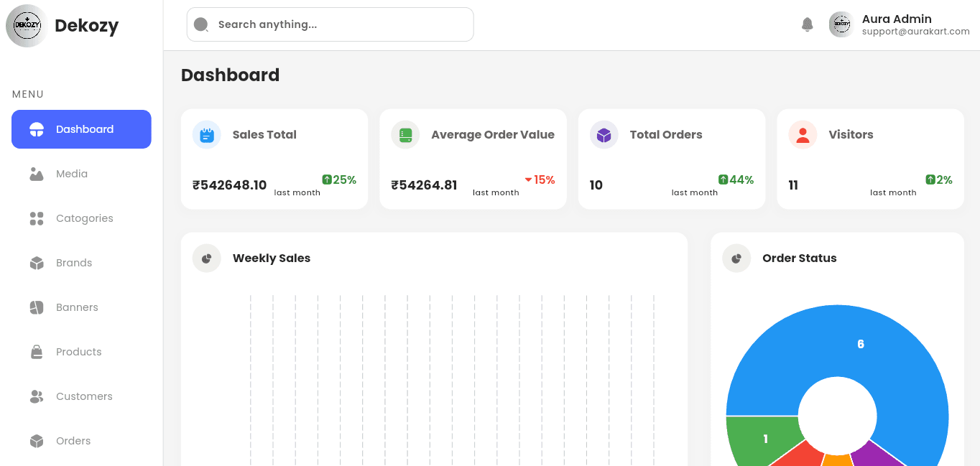Image resolution: width=980 pixels, height=466 pixels.
Task: Navigate to Banners page
Action: click(81, 307)
